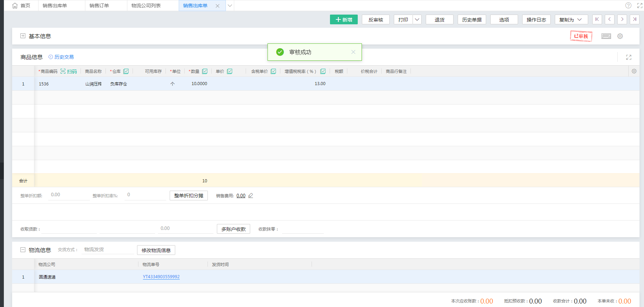Image resolution: width=644 pixels, height=307 pixels.
Task: Click the 整单折扣额 input field
Action: coord(69,195)
